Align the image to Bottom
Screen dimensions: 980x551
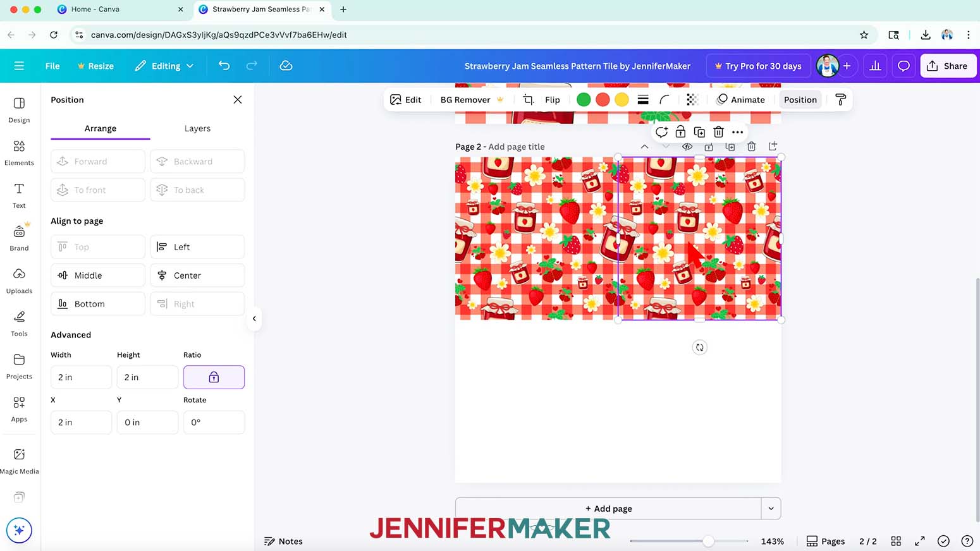98,304
